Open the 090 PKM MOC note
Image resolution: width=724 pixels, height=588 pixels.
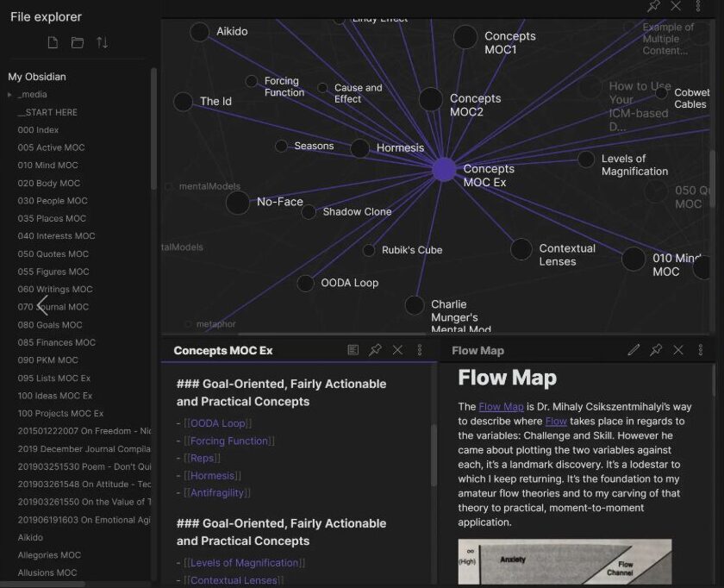[x=47, y=360]
